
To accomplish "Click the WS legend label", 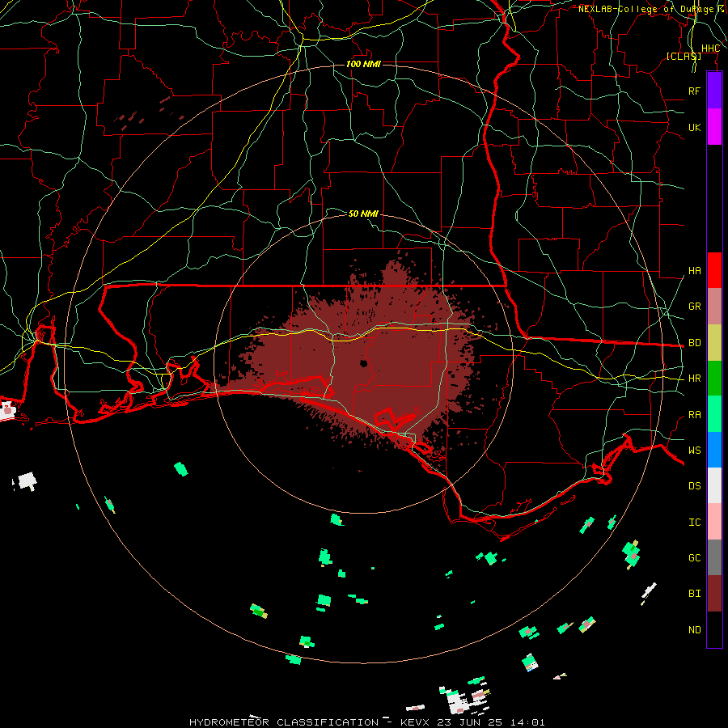I will (x=694, y=451).
